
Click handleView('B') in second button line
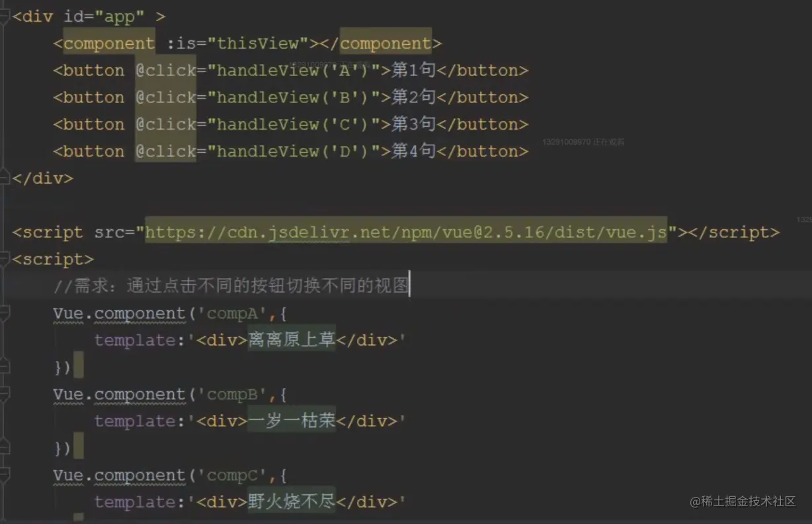293,98
